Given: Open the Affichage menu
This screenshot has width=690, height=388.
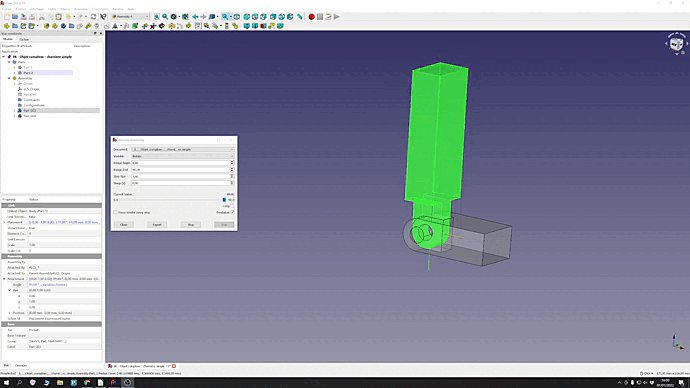Looking at the screenshot, I should [37, 9].
